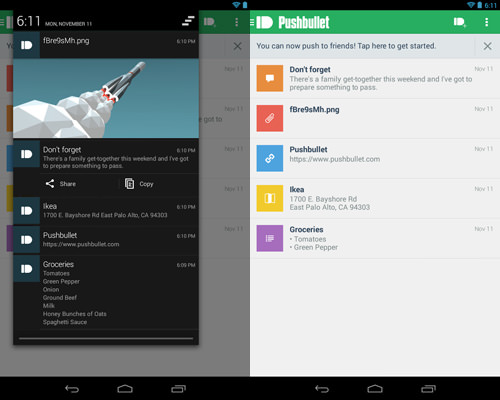Tap the Android home button on right screen
500x400 pixels.
pyautogui.click(x=375, y=389)
